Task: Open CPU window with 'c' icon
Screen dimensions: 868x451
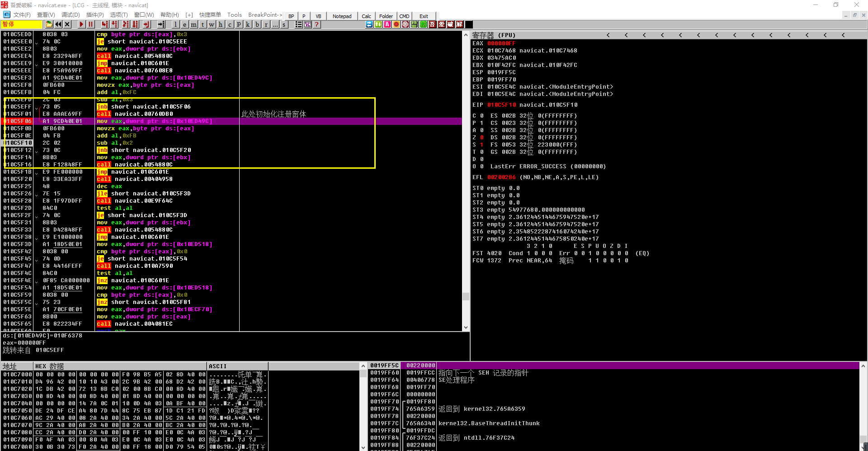Action: [230, 24]
